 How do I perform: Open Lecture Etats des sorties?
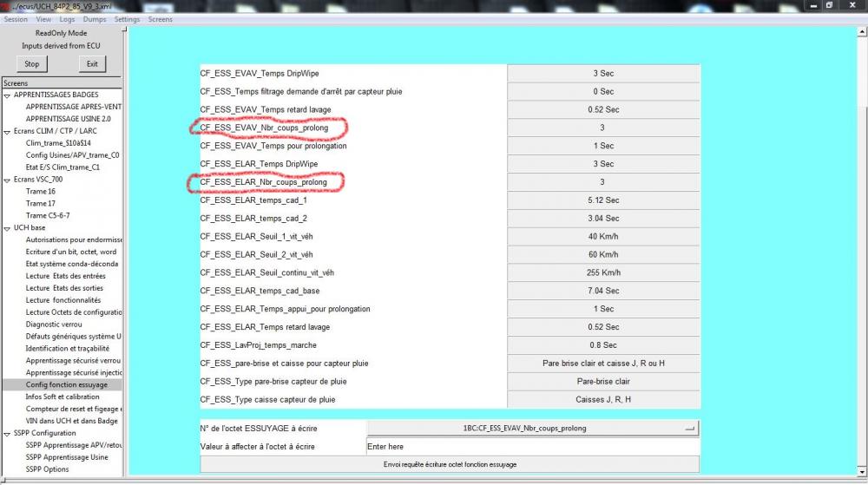pos(64,288)
